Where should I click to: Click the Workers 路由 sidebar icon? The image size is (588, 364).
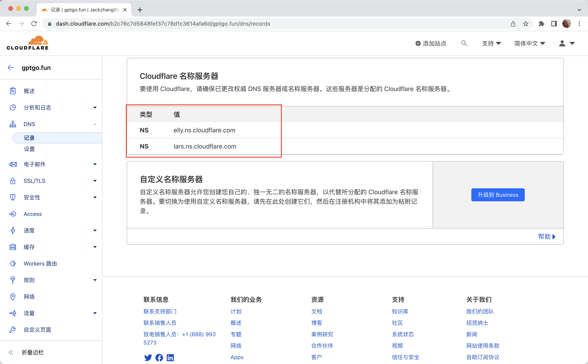point(13,264)
